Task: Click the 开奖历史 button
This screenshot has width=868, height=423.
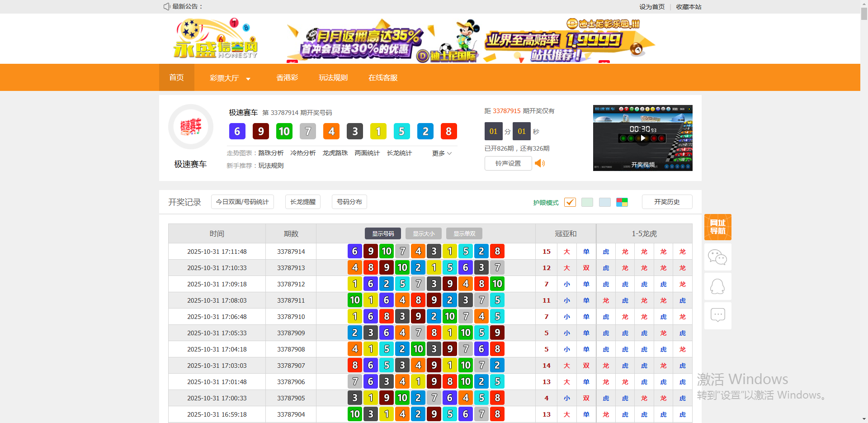Action: pyautogui.click(x=667, y=202)
